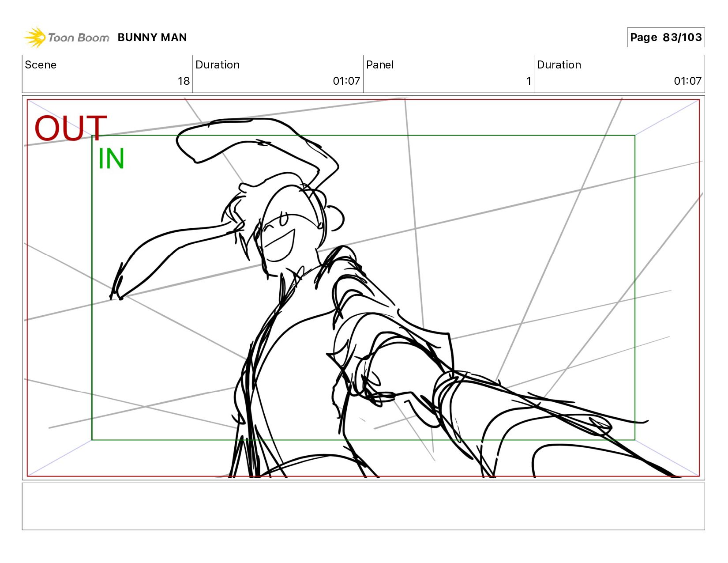Screen dimensions: 728x563
Task: Click the Panel label
Action: pos(380,65)
